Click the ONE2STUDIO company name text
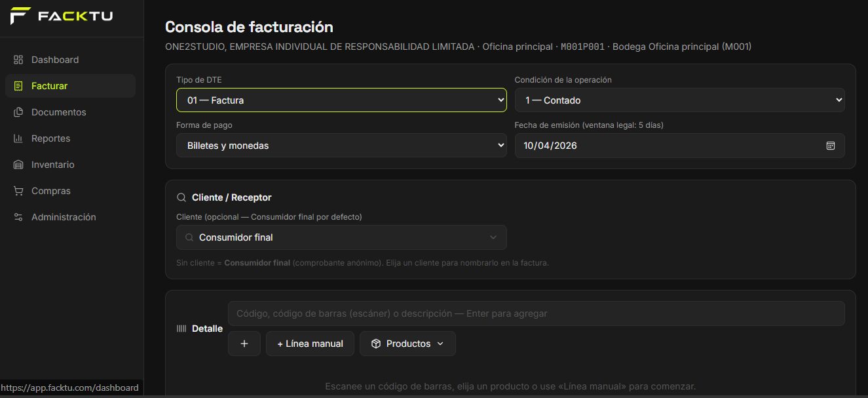Screen dimensions: 868x398 (x=320, y=47)
